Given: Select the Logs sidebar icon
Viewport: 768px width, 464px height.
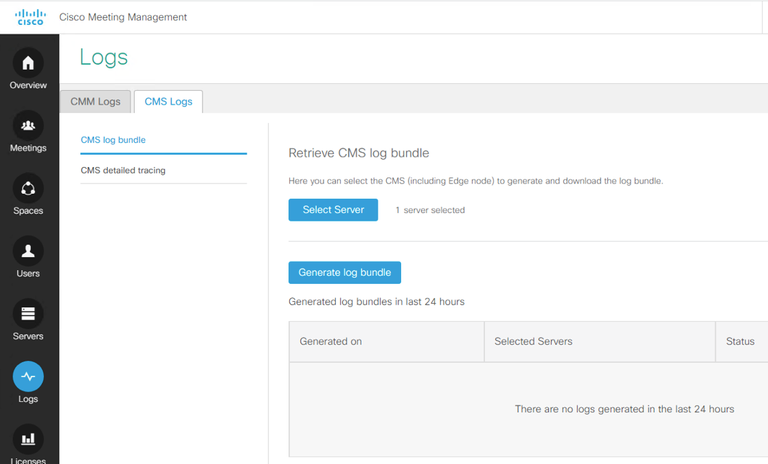Looking at the screenshot, I should 28,376.
